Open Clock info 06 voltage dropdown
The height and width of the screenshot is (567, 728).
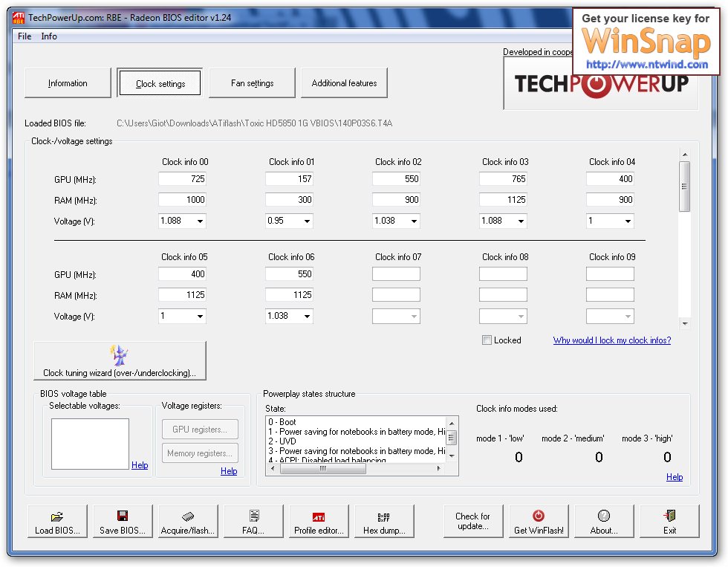(x=307, y=317)
